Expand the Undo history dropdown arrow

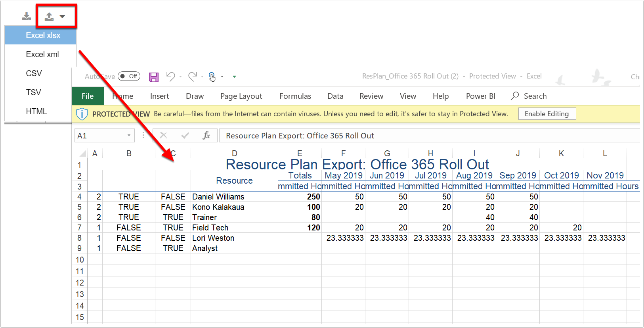coord(180,77)
